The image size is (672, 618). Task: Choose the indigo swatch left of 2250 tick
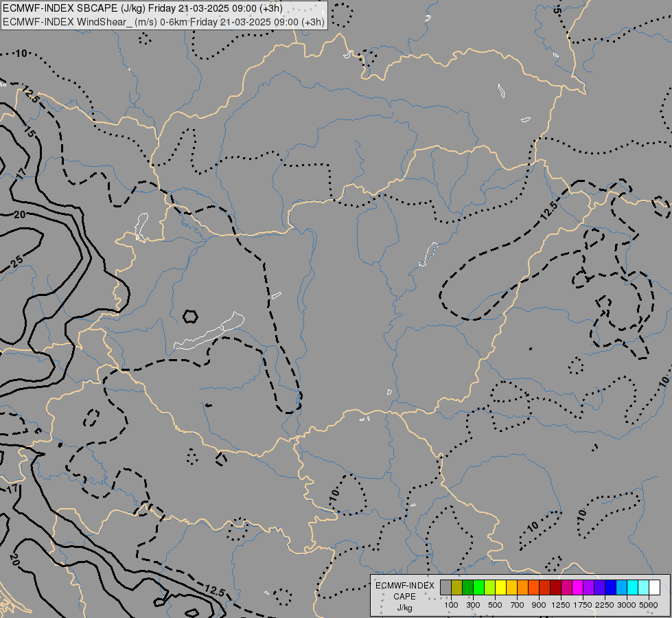[x=599, y=588]
